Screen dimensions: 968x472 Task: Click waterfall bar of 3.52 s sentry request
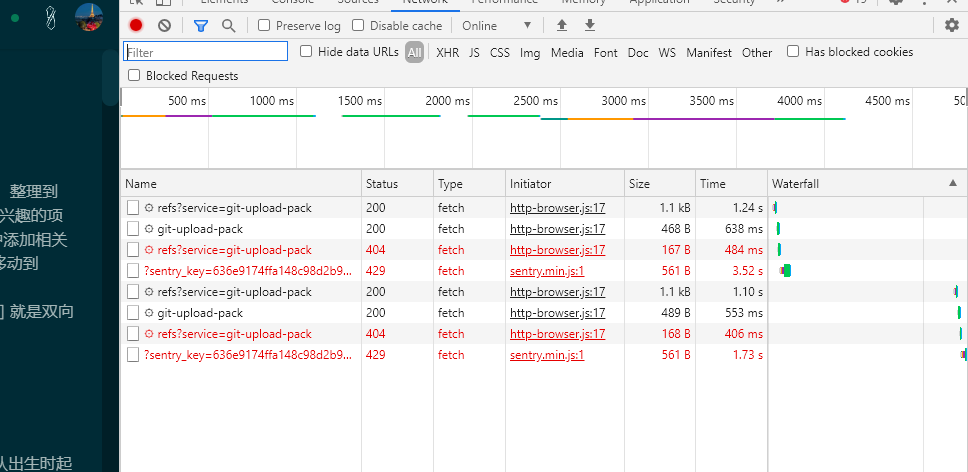pos(785,271)
